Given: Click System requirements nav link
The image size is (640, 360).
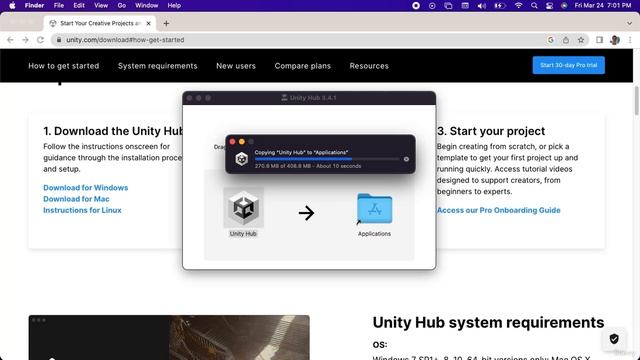Looking at the screenshot, I should (x=158, y=66).
